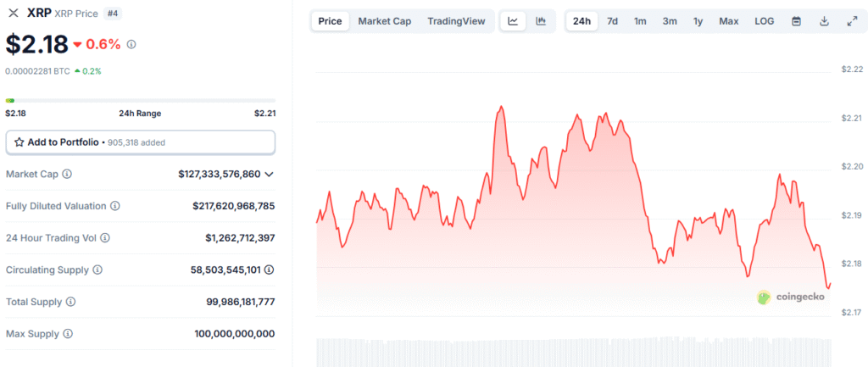Click the 0.2% BTC change value
868x367 pixels.
pyautogui.click(x=92, y=71)
